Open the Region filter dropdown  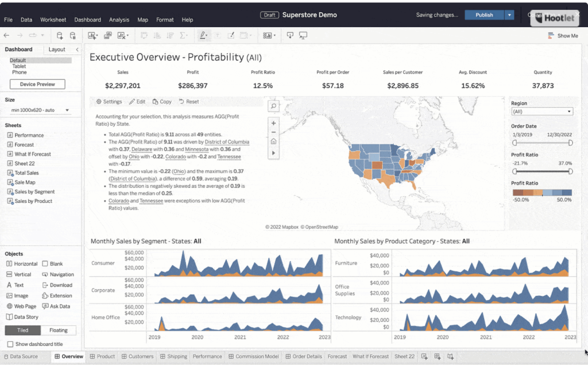pyautogui.click(x=541, y=112)
